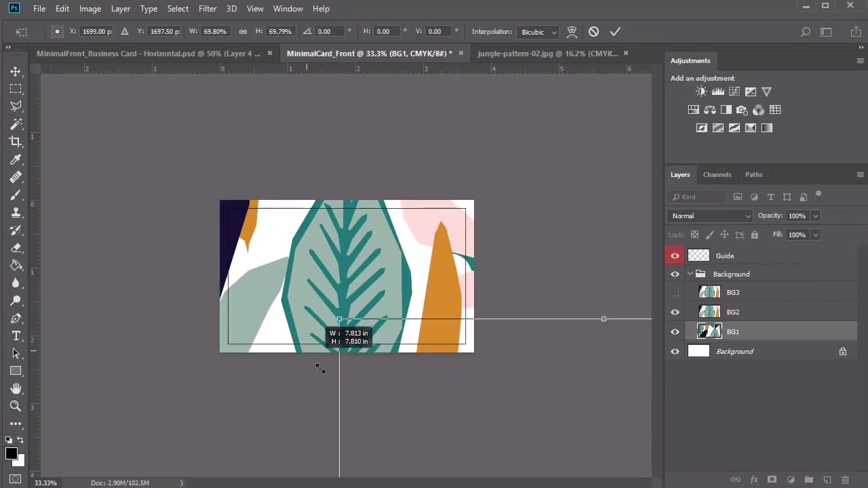868x488 pixels.
Task: Collapse the Background layer group
Action: tap(690, 274)
